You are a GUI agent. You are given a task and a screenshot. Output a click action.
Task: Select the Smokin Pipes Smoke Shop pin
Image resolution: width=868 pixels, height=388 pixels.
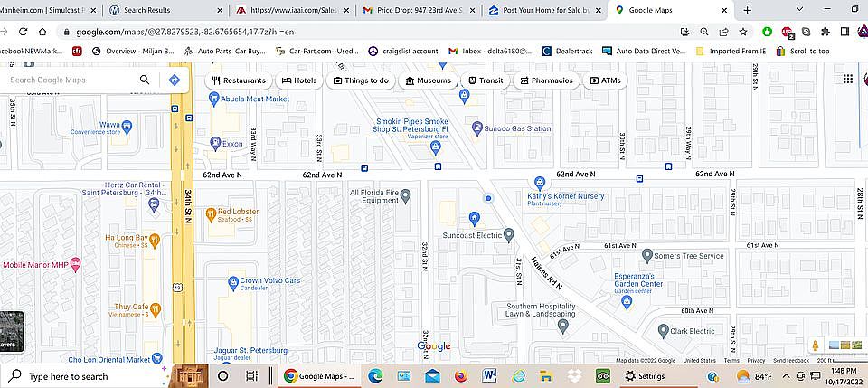[436, 147]
